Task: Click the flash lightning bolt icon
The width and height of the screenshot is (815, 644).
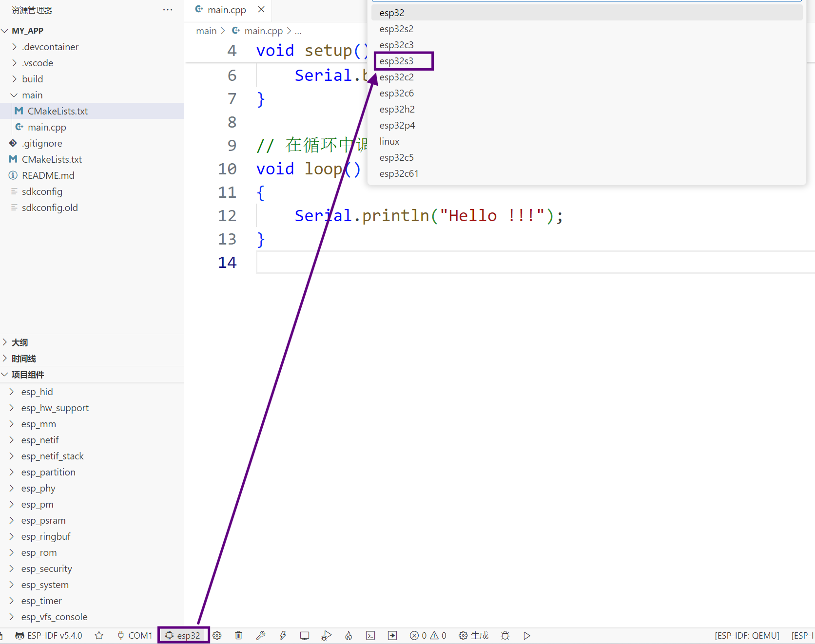Action: click(283, 635)
